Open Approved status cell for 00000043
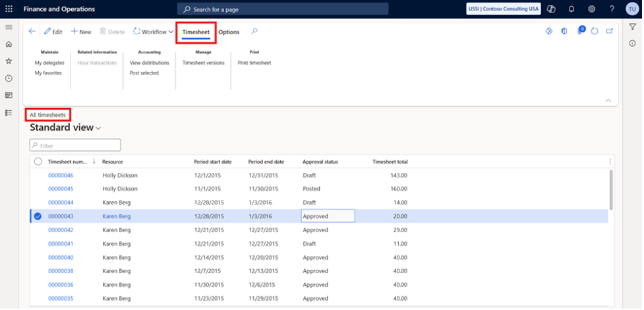Viewport: 644px width, 310px height. 328,216
